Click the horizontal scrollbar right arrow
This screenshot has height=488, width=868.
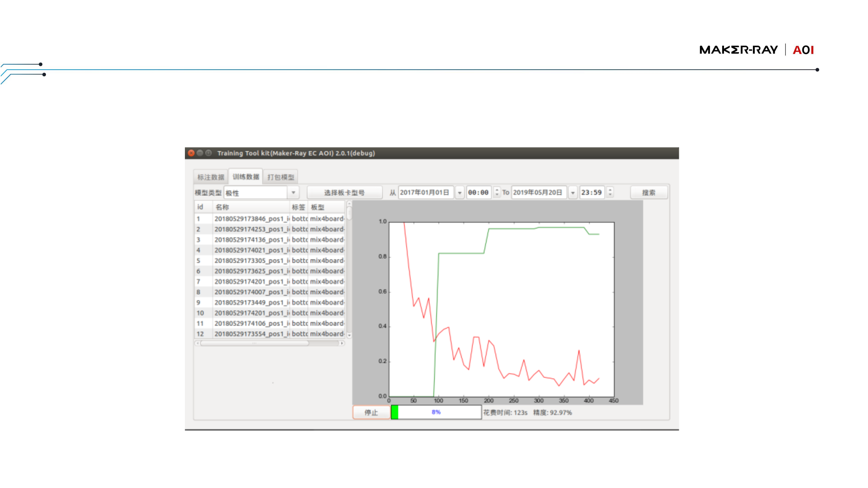point(342,343)
